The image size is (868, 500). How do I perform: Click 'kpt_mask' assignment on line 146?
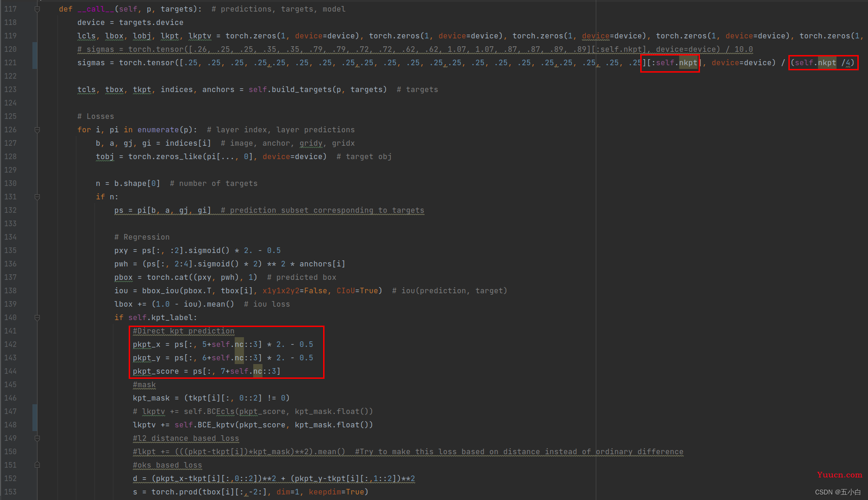[151, 398]
